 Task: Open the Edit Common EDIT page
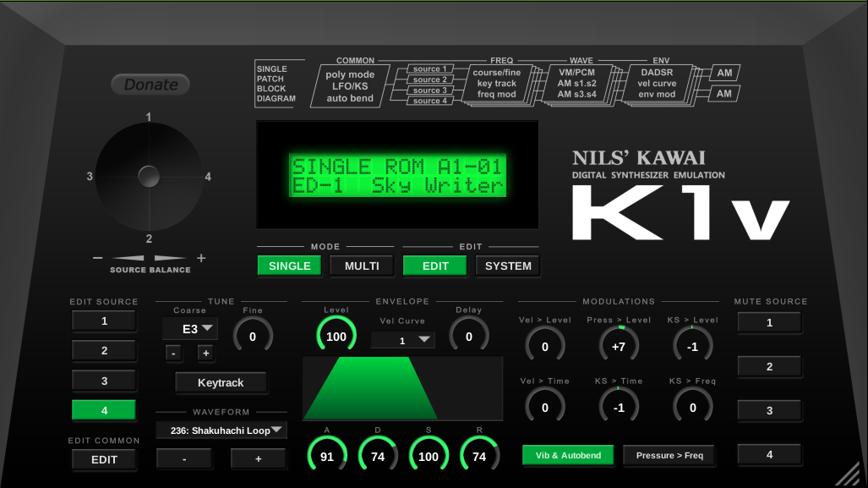104,460
